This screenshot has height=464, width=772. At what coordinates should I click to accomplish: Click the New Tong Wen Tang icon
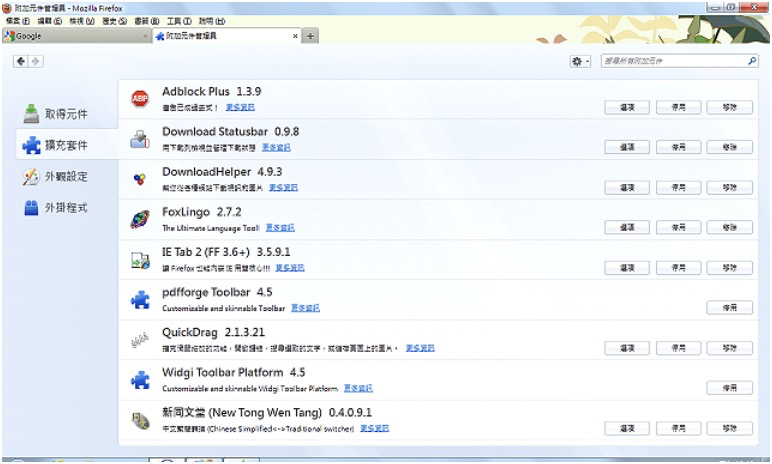click(140, 420)
